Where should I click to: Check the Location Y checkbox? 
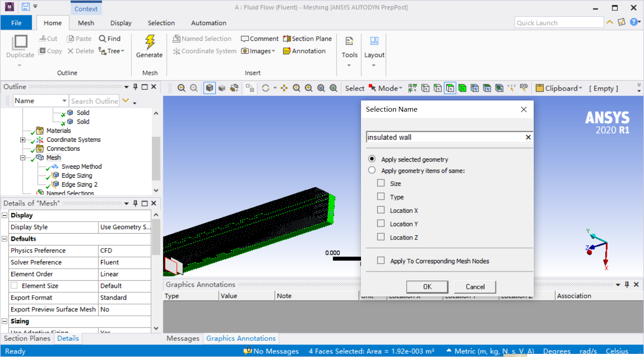coord(381,223)
